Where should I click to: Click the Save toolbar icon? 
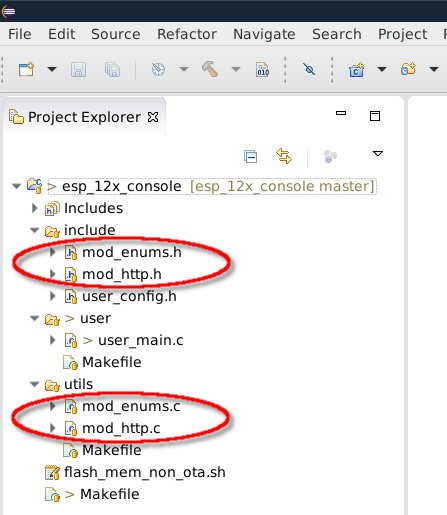click(x=78, y=70)
